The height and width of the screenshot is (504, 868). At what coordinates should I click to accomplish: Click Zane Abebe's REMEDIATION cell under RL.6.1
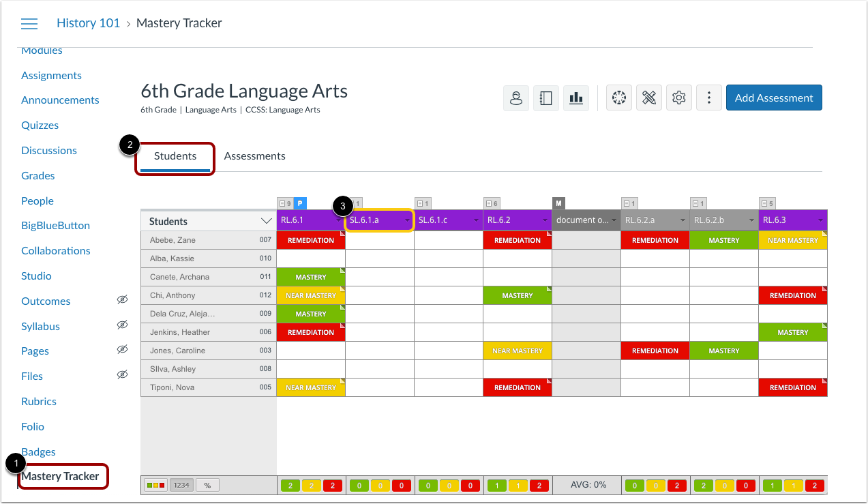point(311,240)
